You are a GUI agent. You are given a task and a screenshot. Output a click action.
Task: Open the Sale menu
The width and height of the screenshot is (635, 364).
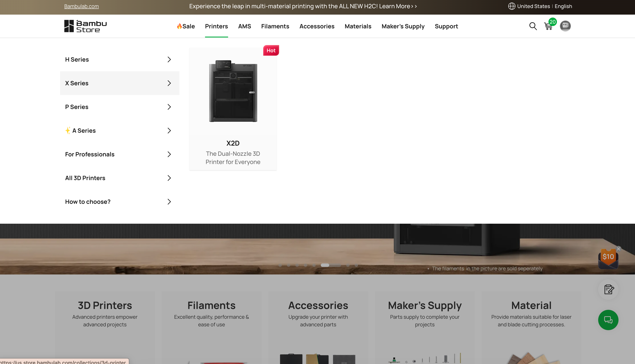(x=186, y=26)
